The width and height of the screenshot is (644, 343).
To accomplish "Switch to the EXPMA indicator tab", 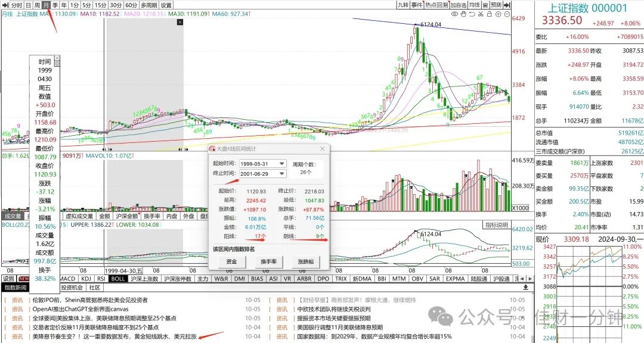I will click(455, 279).
